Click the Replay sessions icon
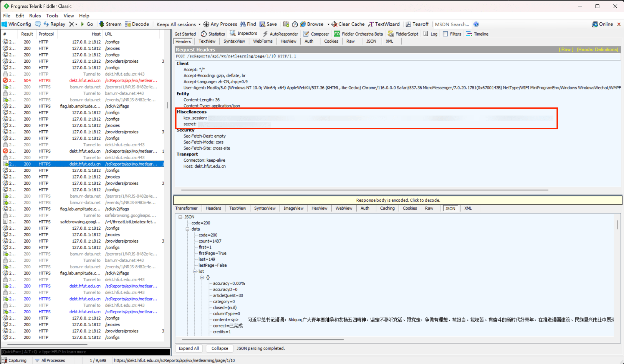Image resolution: width=624 pixels, height=364 pixels. tap(46, 24)
